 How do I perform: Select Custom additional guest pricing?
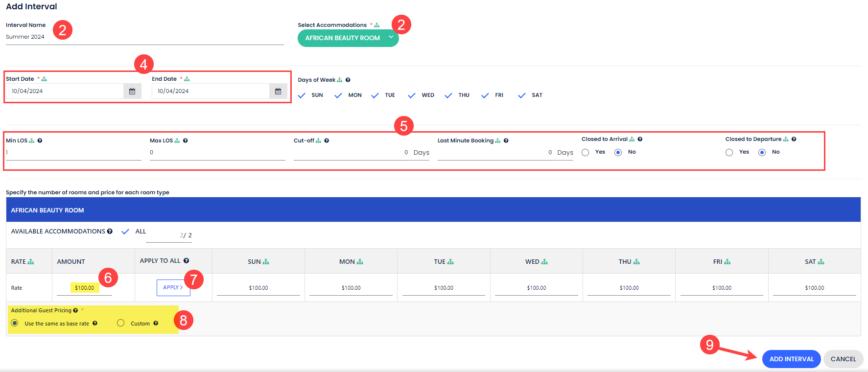click(x=121, y=323)
